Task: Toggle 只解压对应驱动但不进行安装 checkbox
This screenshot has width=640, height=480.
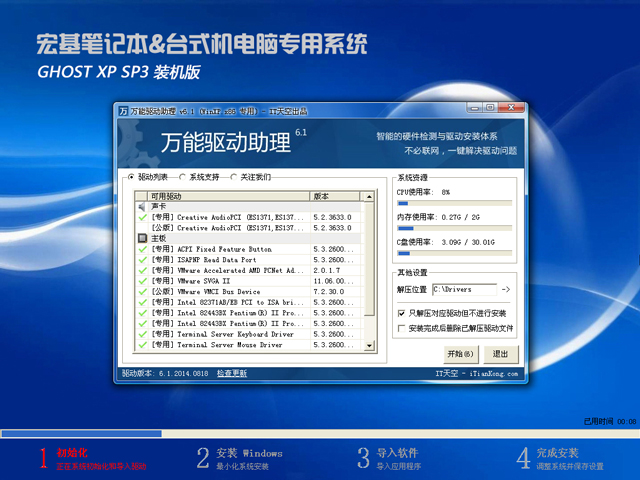Action: (401, 313)
